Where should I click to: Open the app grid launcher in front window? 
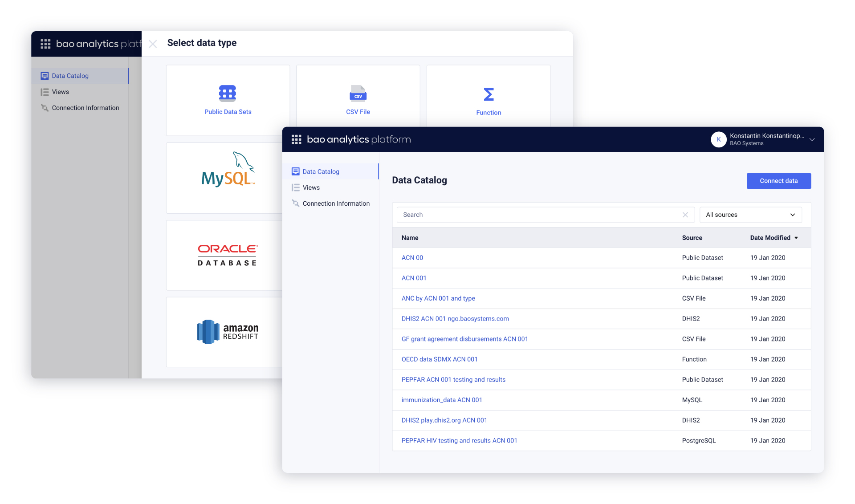296,140
